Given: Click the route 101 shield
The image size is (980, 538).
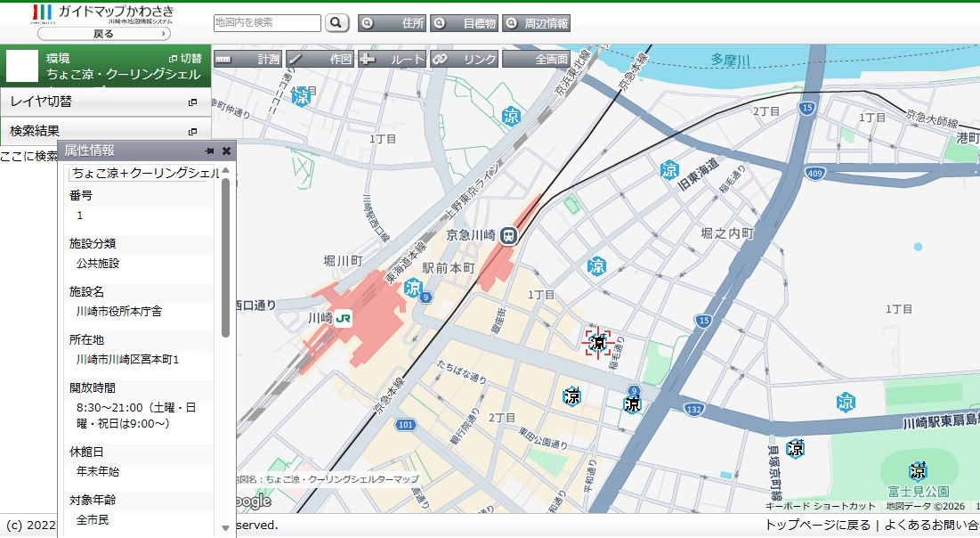Looking at the screenshot, I should (x=406, y=425).
